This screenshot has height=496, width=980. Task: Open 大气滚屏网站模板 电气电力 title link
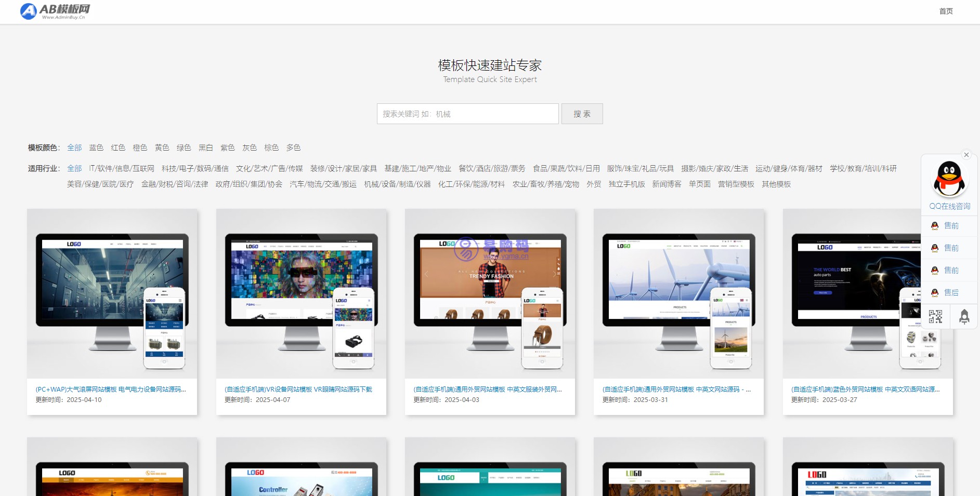point(111,390)
